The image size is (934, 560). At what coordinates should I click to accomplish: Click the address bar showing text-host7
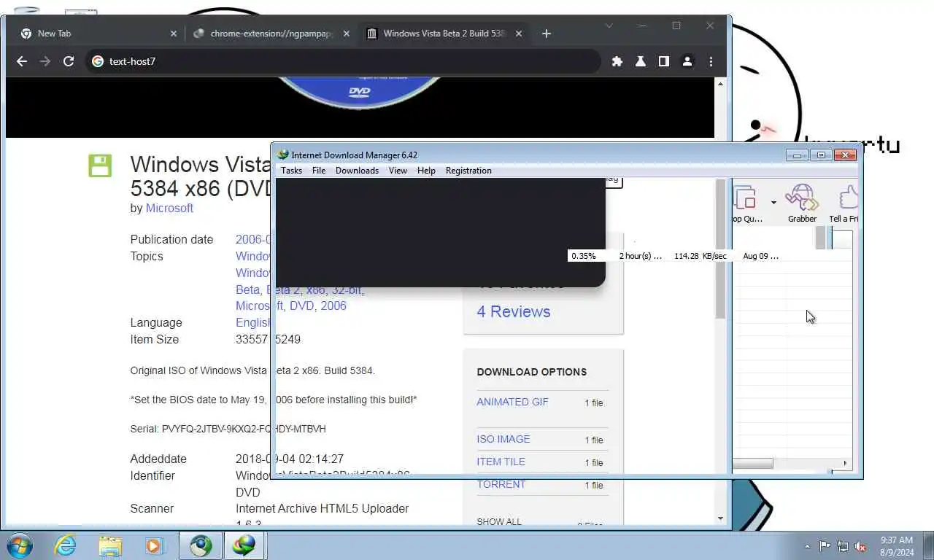(343, 61)
